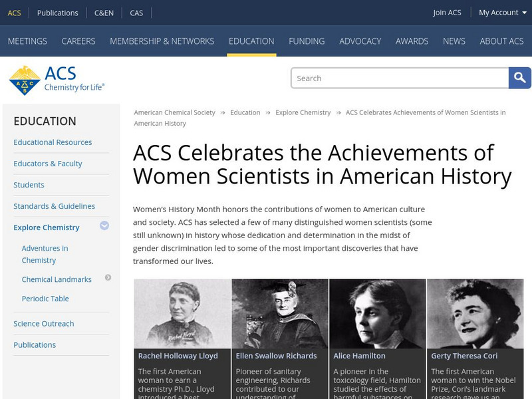Screen dimensions: 532x399
Task: Collapse the Explore Chemistry sidebar section chevron
Action: (x=104, y=227)
